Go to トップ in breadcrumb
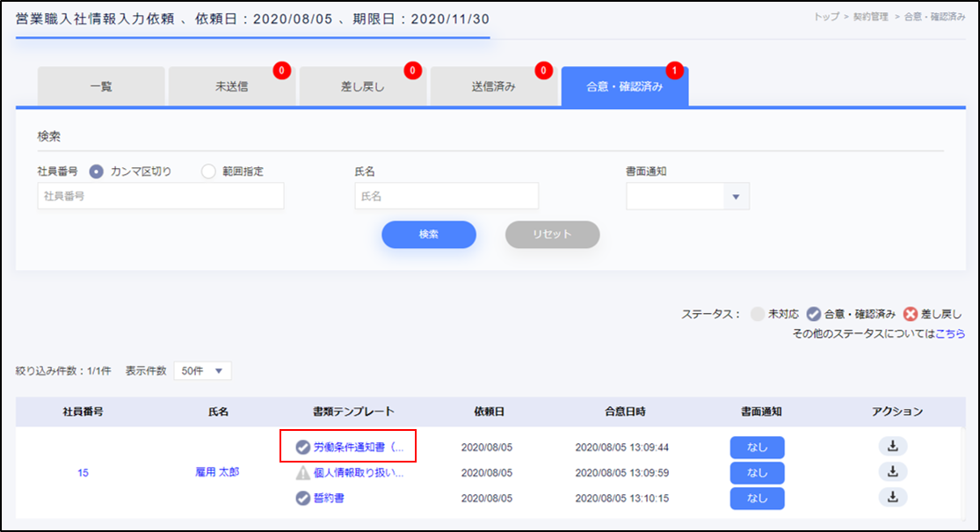 coord(825,17)
